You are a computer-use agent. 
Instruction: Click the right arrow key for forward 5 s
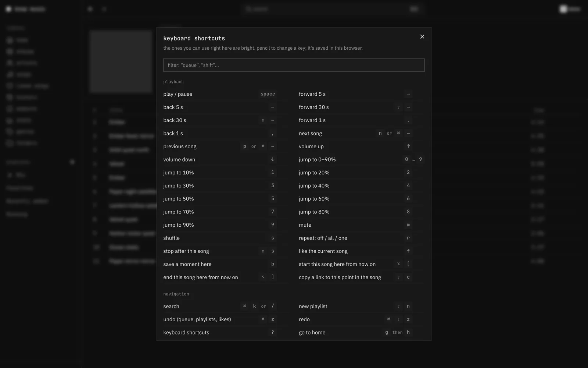408,94
